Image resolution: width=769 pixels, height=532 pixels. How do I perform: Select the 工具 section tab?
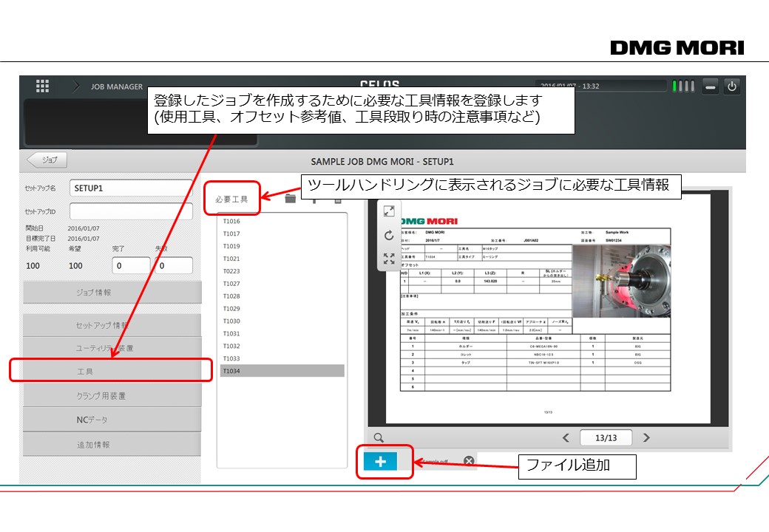point(112,371)
